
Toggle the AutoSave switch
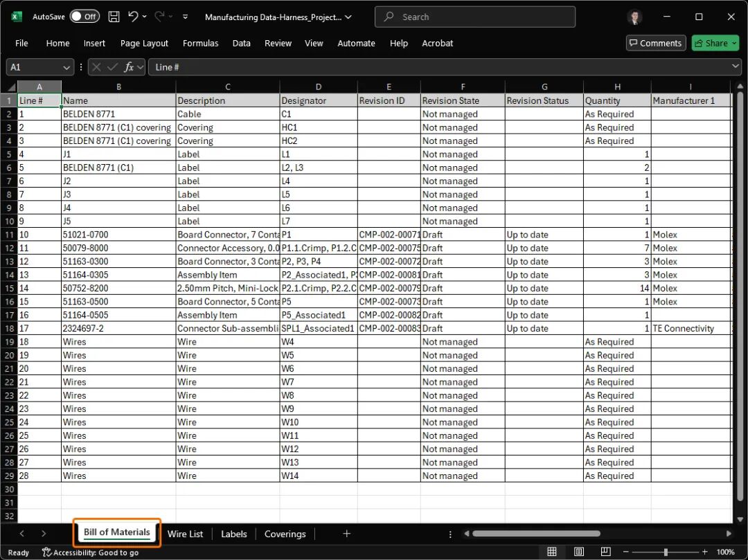(84, 17)
